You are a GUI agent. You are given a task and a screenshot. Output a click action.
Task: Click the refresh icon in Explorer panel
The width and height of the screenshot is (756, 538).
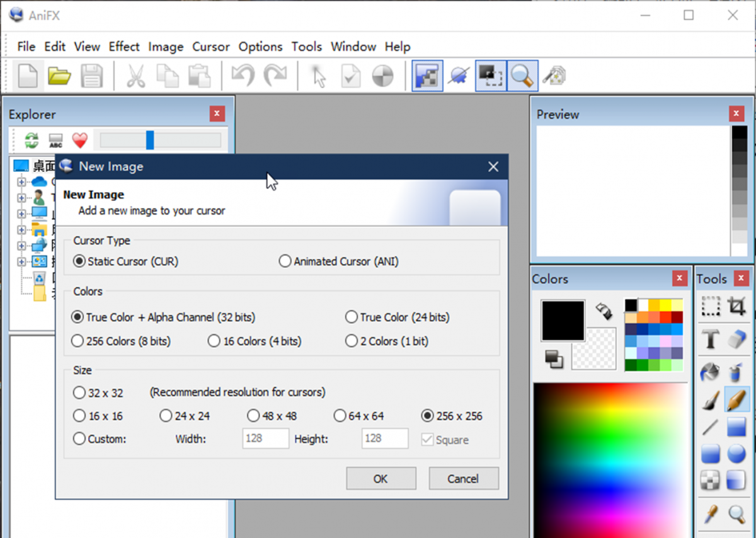[x=31, y=140]
